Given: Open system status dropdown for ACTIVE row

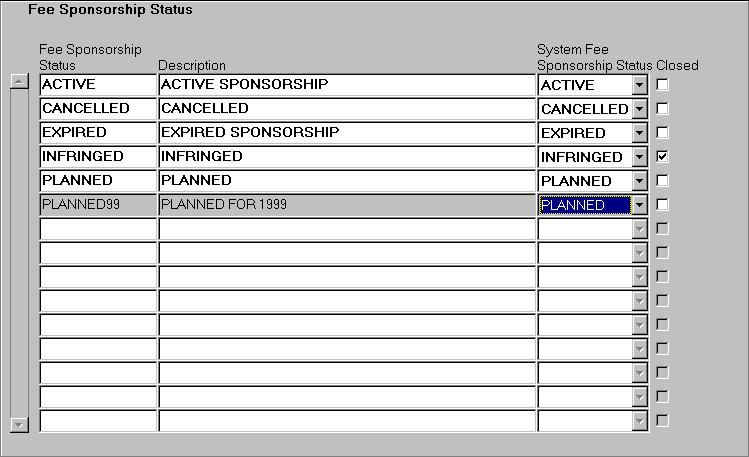Looking at the screenshot, I should tap(640, 85).
